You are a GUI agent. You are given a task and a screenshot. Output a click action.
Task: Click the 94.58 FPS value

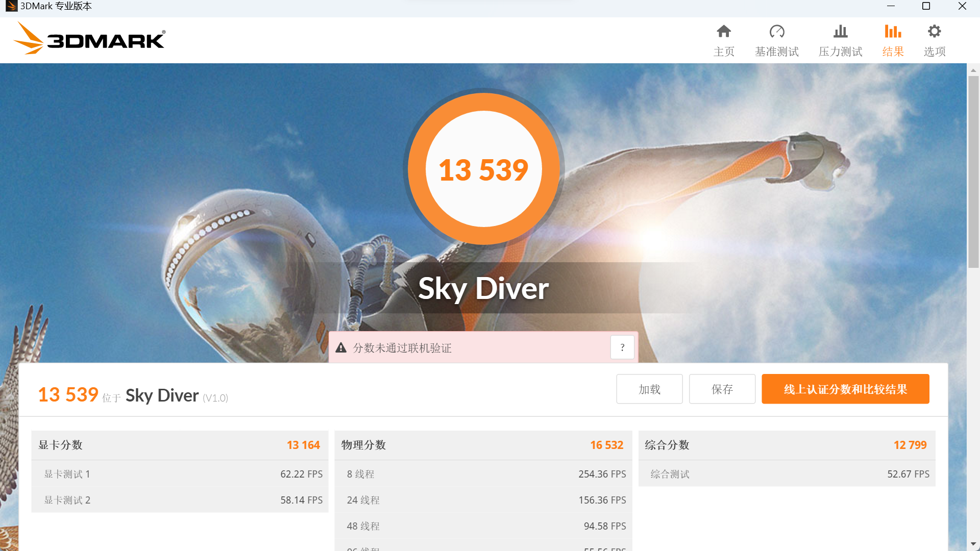tap(605, 526)
